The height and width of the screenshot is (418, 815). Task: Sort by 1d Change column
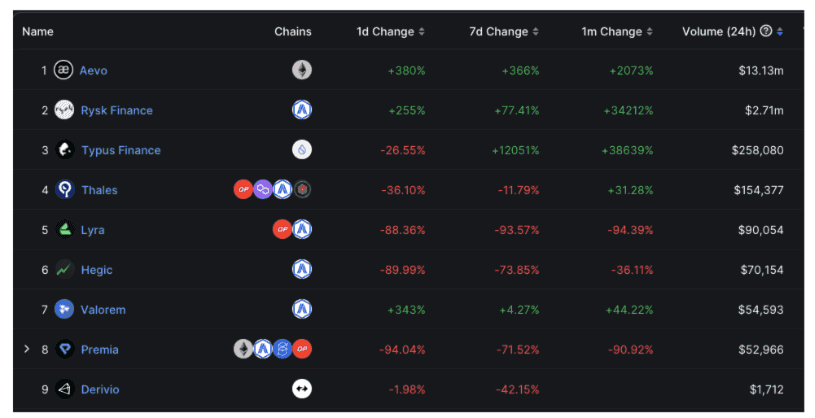point(391,32)
